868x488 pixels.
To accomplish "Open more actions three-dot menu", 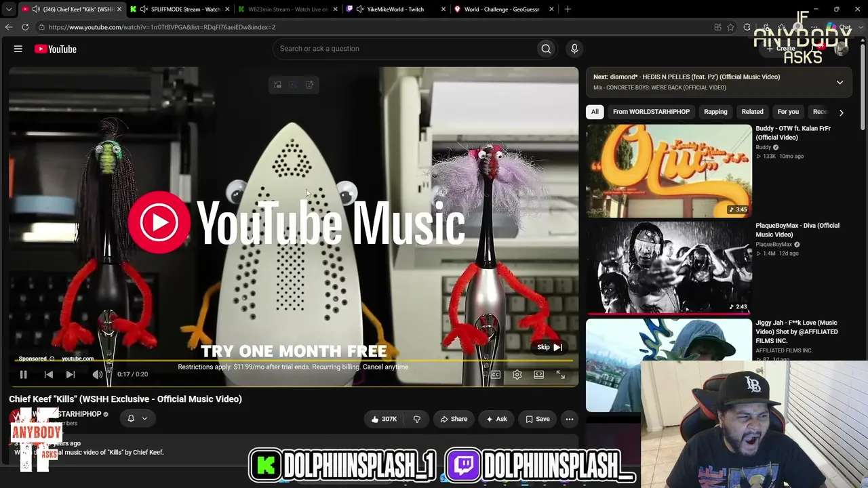I will [570, 419].
